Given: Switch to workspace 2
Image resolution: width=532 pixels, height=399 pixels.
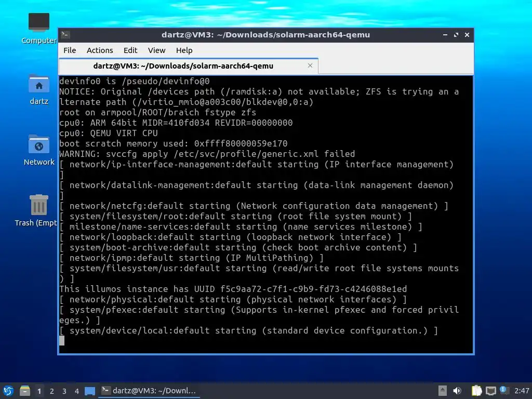Looking at the screenshot, I should [51, 391].
